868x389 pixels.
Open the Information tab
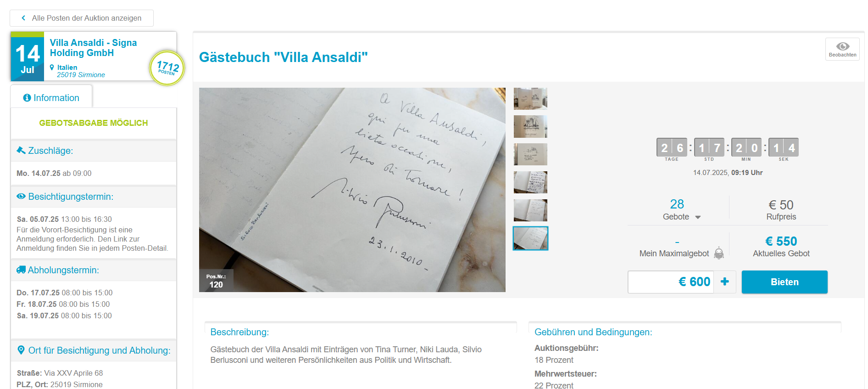51,98
